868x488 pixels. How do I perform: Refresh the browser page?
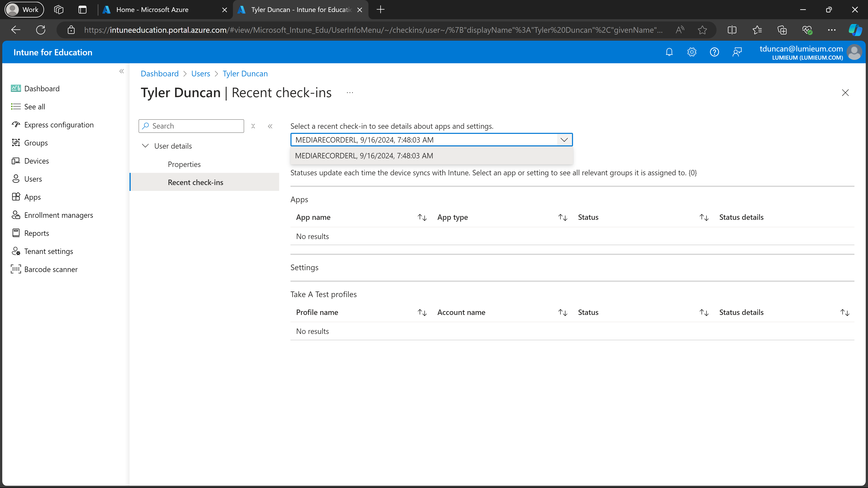[x=41, y=30]
